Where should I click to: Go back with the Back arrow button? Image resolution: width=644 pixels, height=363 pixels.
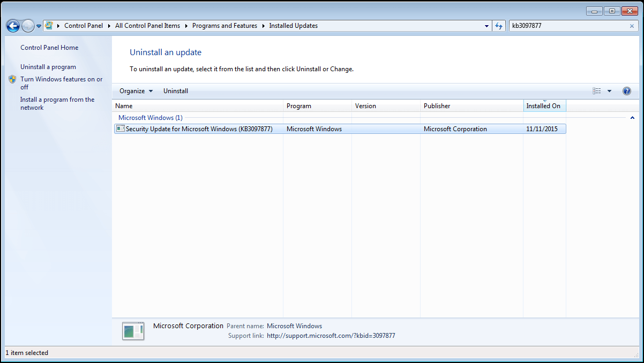13,26
